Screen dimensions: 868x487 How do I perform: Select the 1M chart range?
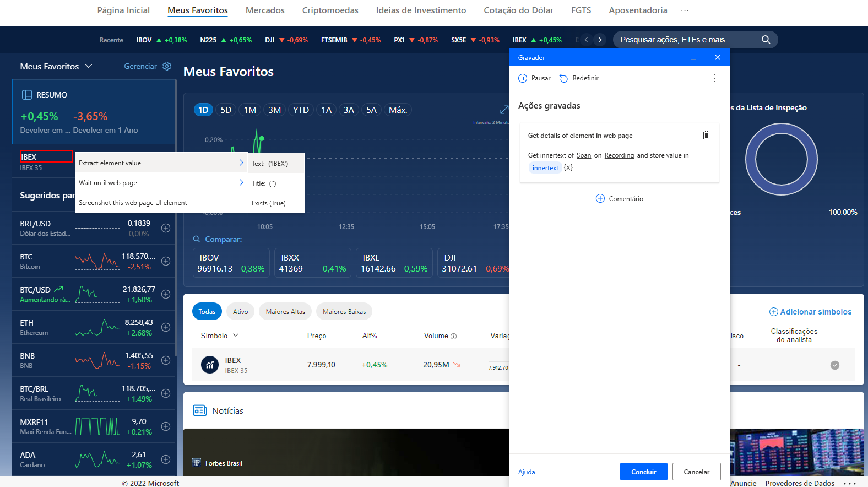pyautogui.click(x=250, y=110)
